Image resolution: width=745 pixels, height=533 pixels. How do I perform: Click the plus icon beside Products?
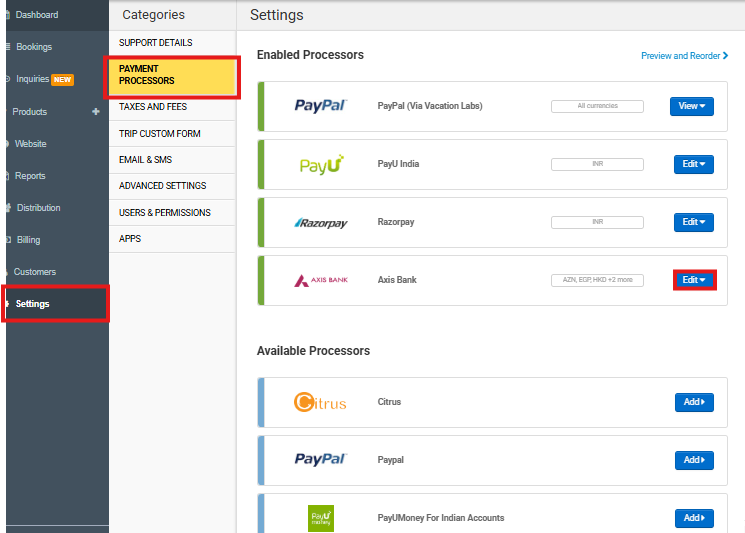point(96,112)
